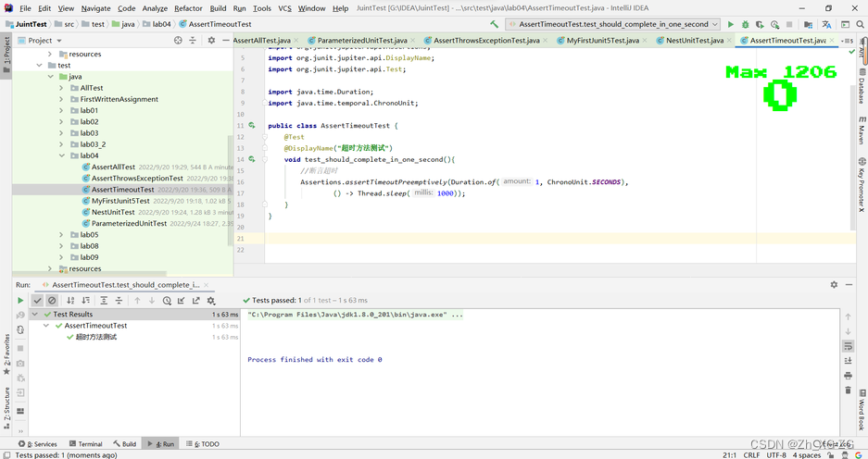The image size is (868, 459).
Task: Switch to ParameterizedUnitTest.java tab
Action: (362, 41)
